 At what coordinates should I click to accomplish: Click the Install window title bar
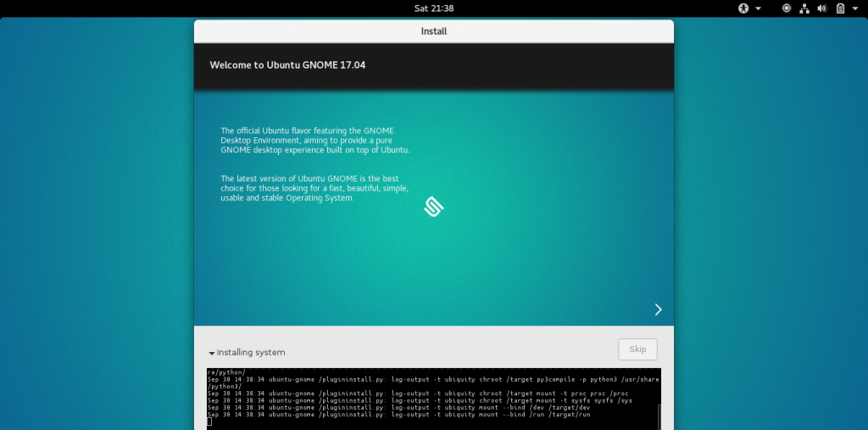(x=434, y=31)
